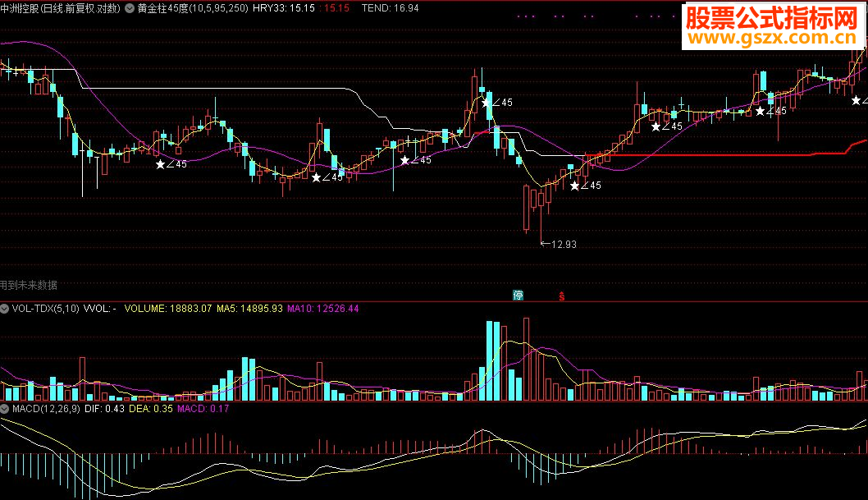Viewport: 868px width, 500px height.
Task: Click the 停 suspension marker icon
Action: coord(519,295)
